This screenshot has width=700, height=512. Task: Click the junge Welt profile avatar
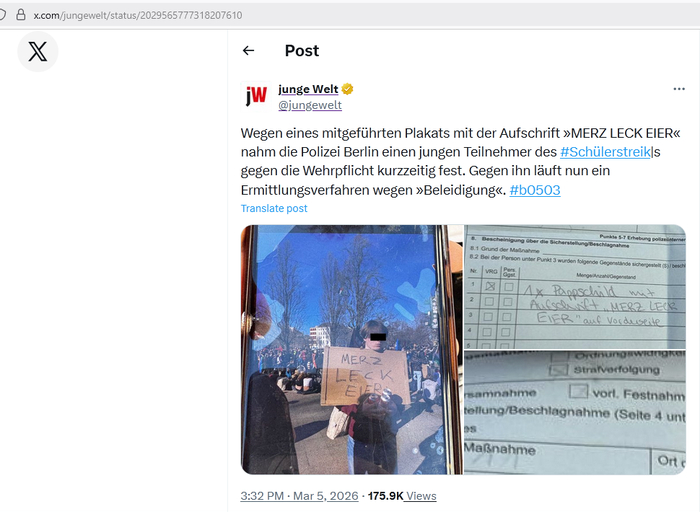click(255, 96)
